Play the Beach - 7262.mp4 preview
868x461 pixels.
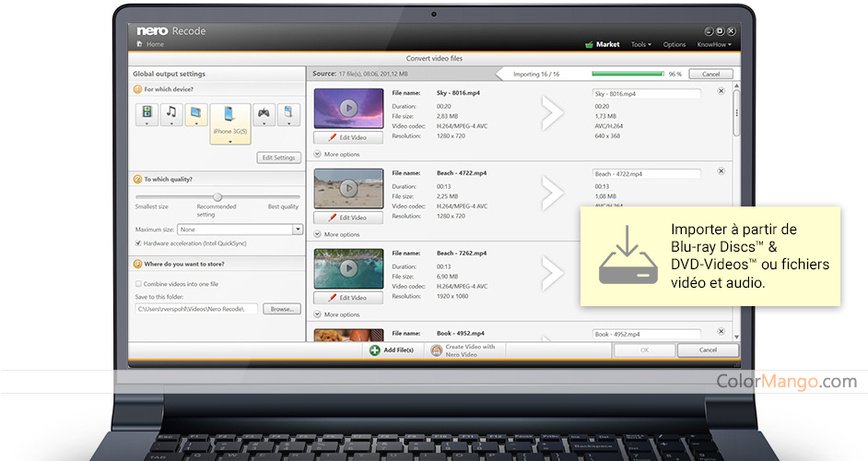click(x=348, y=268)
